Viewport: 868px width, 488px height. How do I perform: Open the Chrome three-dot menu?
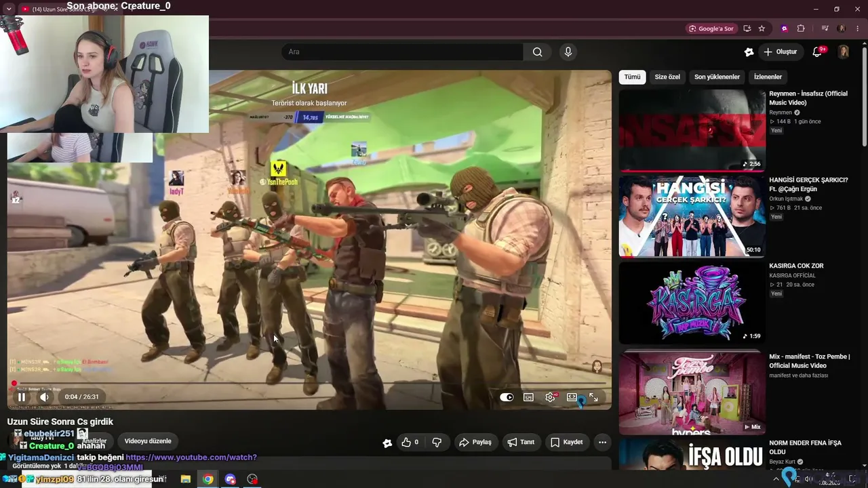click(857, 28)
